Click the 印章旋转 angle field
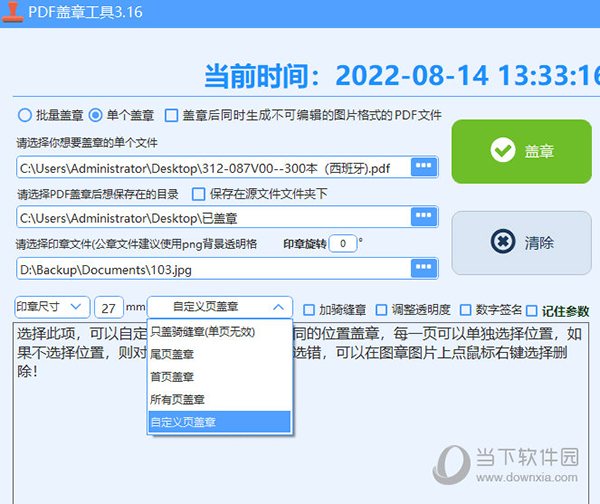600x504 pixels. [x=343, y=243]
